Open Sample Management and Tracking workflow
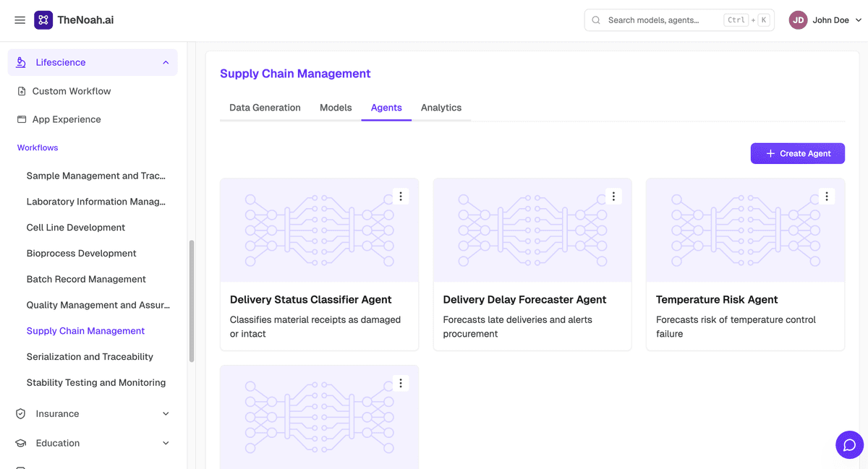868x469 pixels. tap(96, 176)
